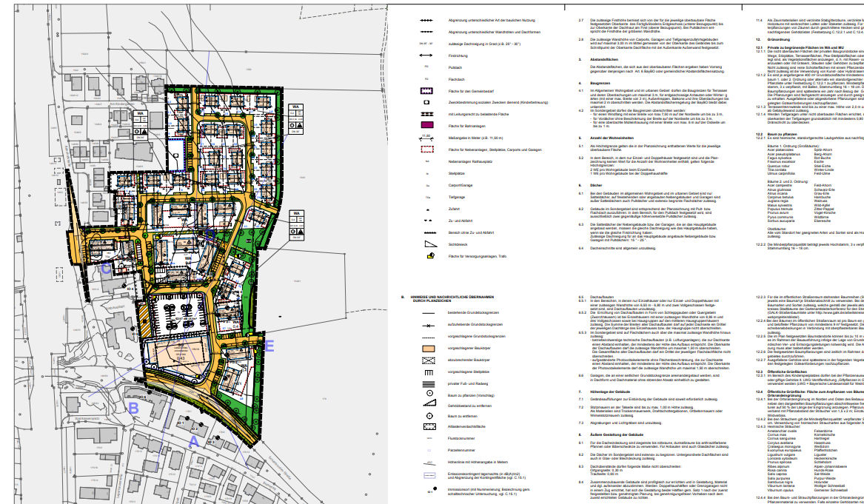Click the blue letter E on the map
The height and width of the screenshot is (504, 864).
(269, 346)
